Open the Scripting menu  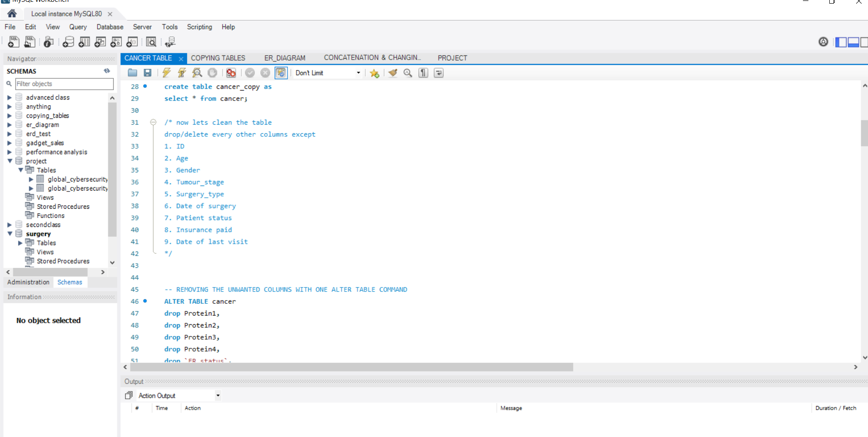(x=199, y=27)
